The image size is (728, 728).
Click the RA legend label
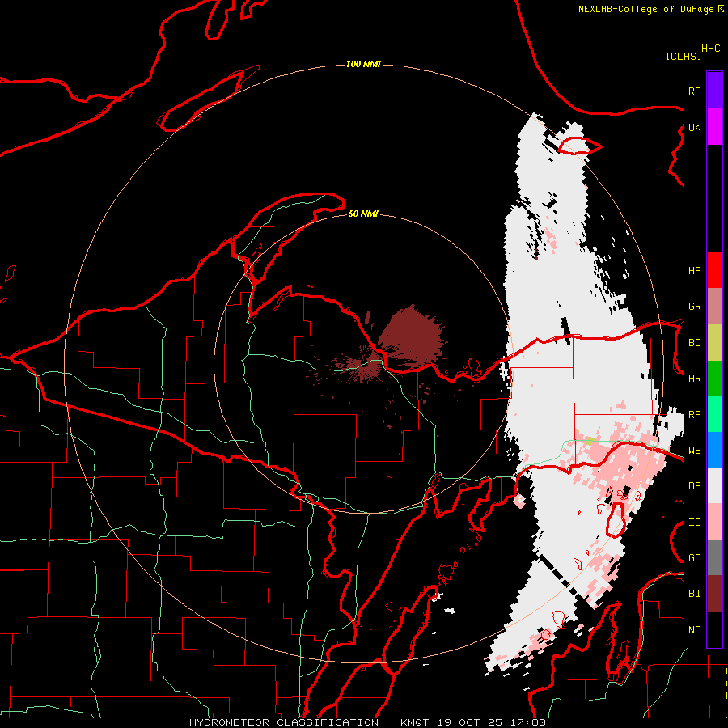[694, 415]
